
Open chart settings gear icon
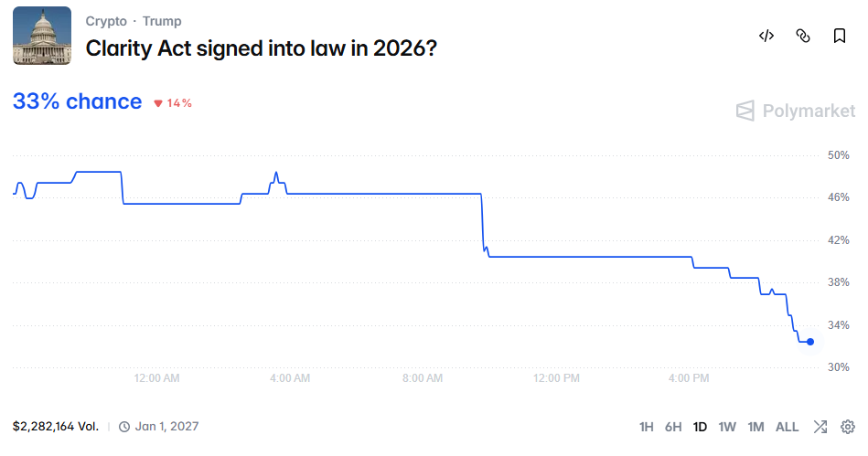848,427
